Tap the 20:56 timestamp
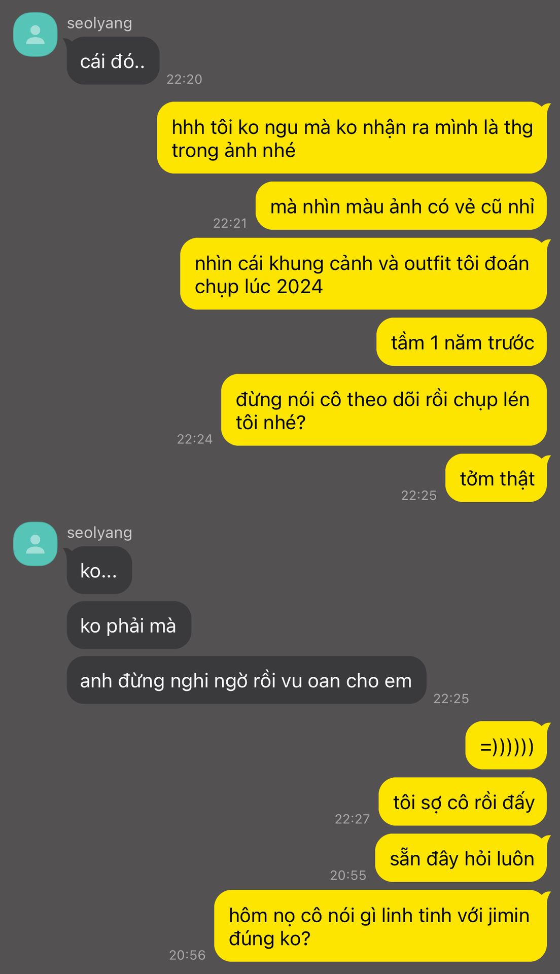The width and height of the screenshot is (560, 974). point(187,955)
